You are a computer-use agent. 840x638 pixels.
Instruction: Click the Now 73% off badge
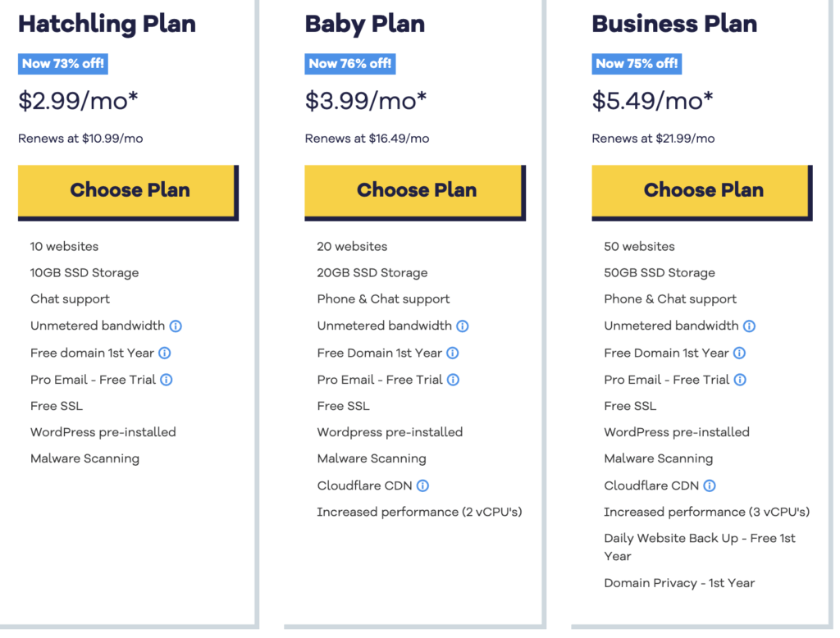click(62, 63)
